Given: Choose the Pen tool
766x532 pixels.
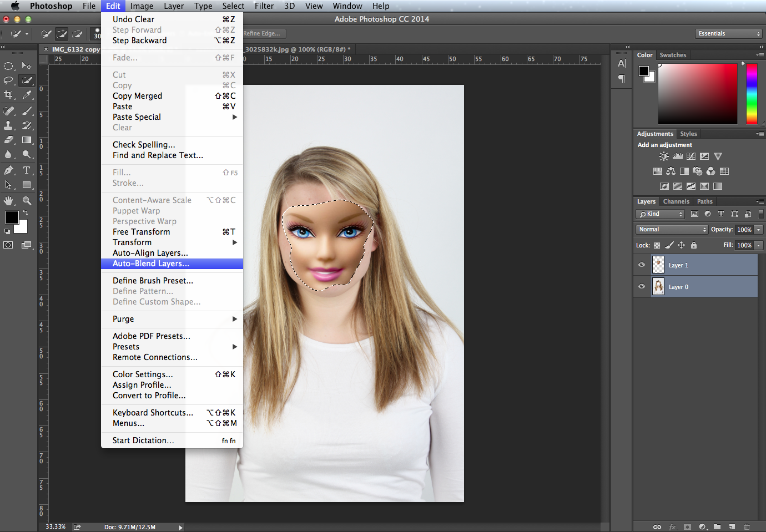Looking at the screenshot, I should [x=8, y=170].
